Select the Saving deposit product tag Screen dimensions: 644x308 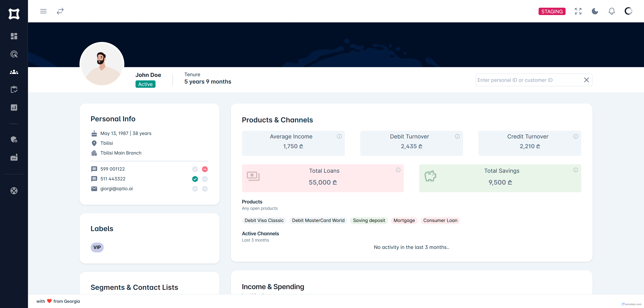pos(369,220)
